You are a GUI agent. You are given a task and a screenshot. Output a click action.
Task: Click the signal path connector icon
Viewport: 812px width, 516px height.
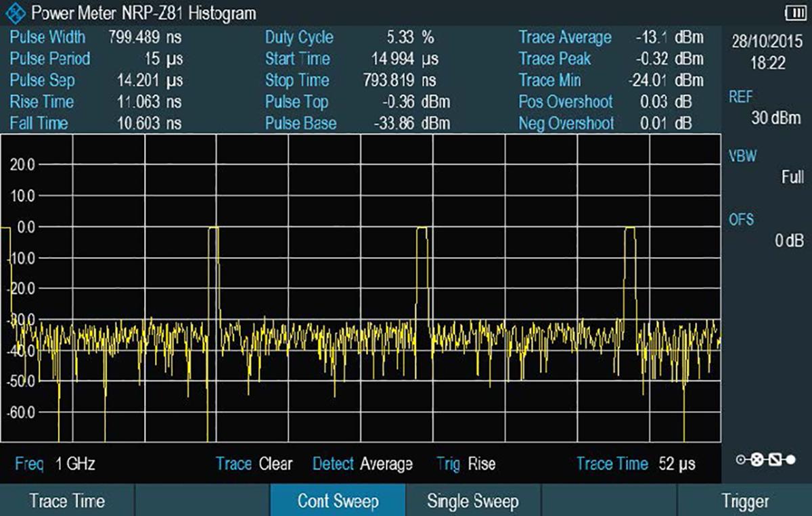click(x=766, y=461)
